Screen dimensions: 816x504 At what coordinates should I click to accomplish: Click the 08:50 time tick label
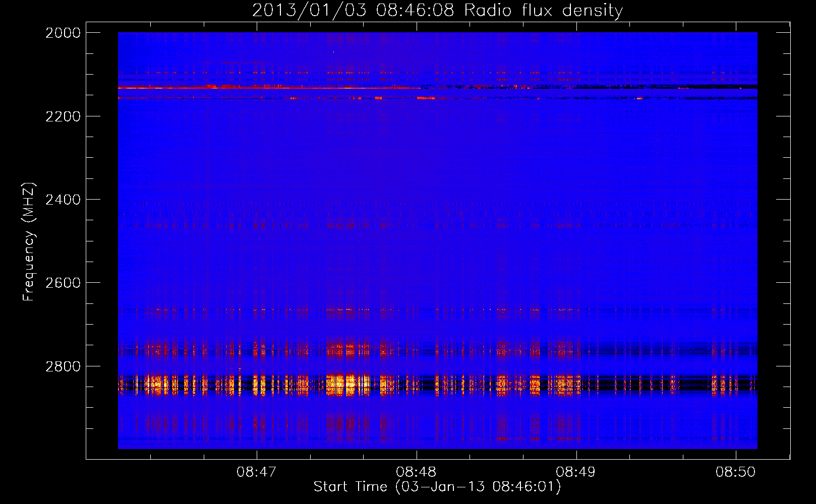736,472
